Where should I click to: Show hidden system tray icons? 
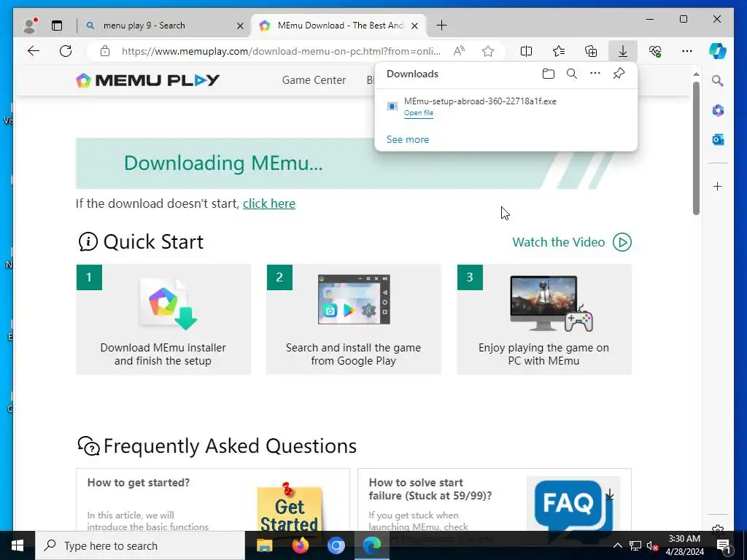(x=617, y=545)
